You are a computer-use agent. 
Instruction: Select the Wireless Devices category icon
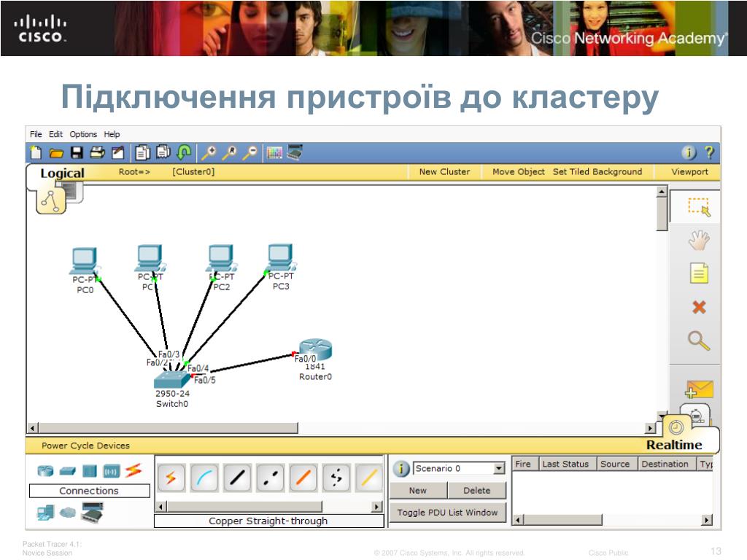tap(112, 471)
